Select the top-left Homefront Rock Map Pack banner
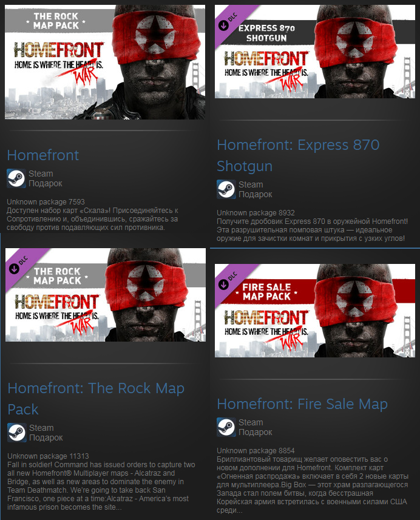The width and height of the screenshot is (420, 520). 105,62
